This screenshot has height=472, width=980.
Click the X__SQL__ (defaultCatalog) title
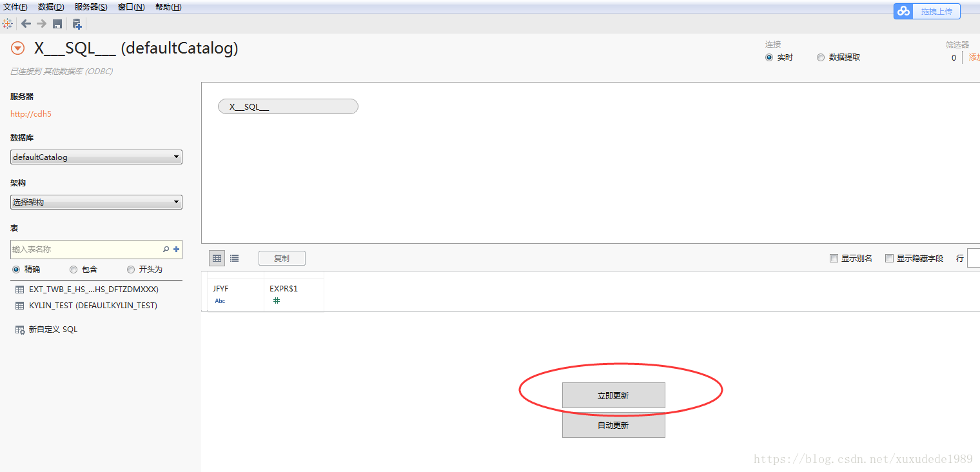pos(136,48)
